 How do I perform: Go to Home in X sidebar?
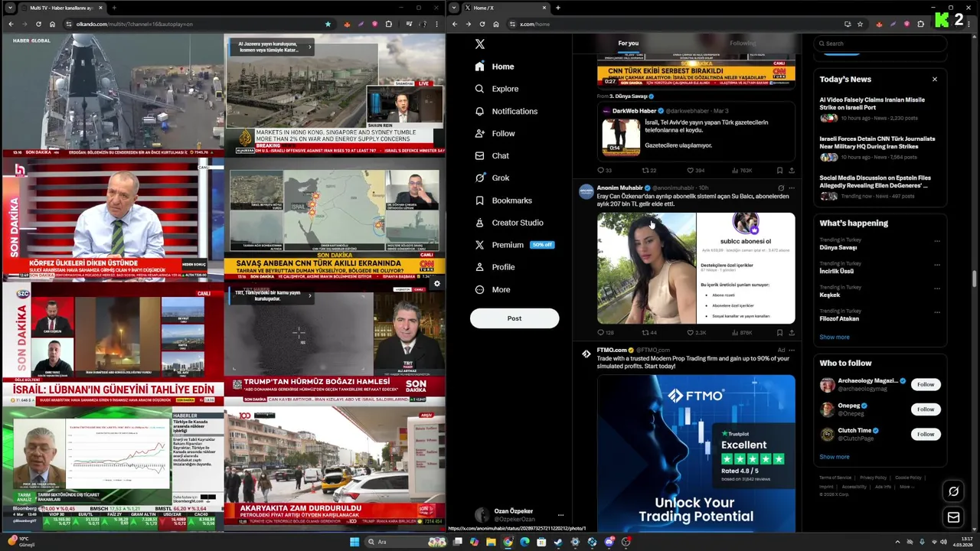pyautogui.click(x=495, y=67)
